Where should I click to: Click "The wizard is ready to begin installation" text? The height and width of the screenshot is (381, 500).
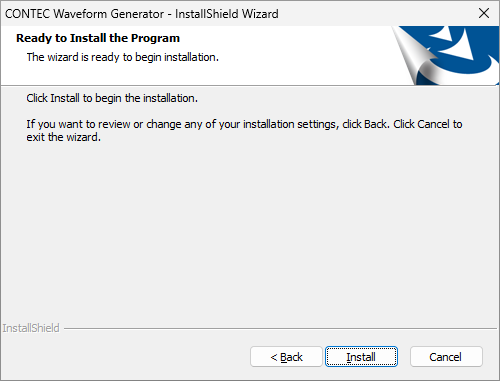coord(122,57)
